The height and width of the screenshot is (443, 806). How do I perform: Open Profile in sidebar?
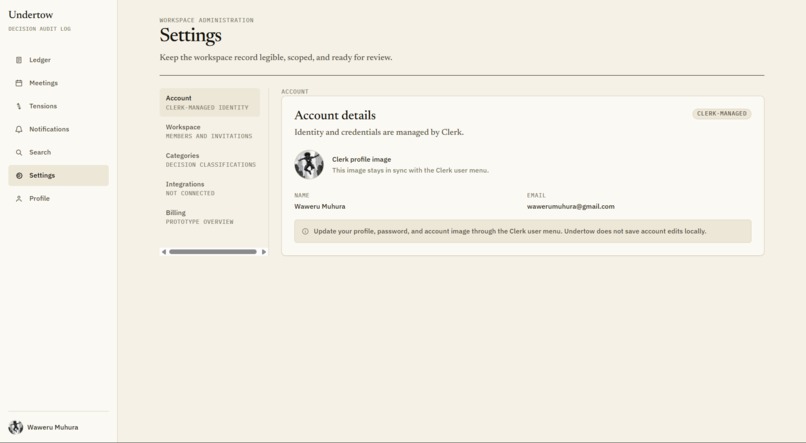pos(59,198)
